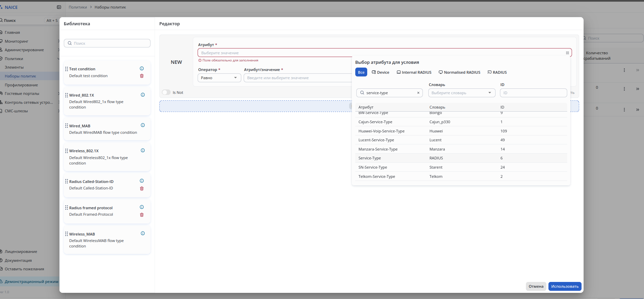Open the Оператор dropdown set to Равно
The width and height of the screenshot is (644, 299).
pos(219,78)
